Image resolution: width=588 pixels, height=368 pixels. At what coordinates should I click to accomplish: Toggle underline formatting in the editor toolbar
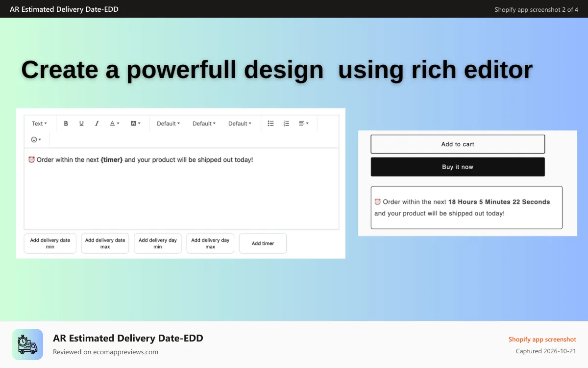click(x=81, y=124)
